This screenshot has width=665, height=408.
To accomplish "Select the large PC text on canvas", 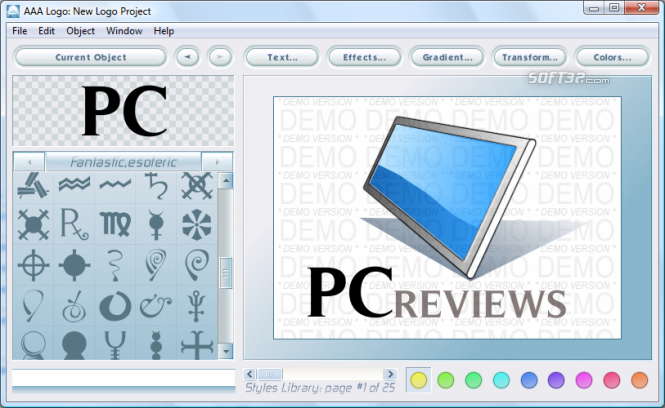I will 351,292.
